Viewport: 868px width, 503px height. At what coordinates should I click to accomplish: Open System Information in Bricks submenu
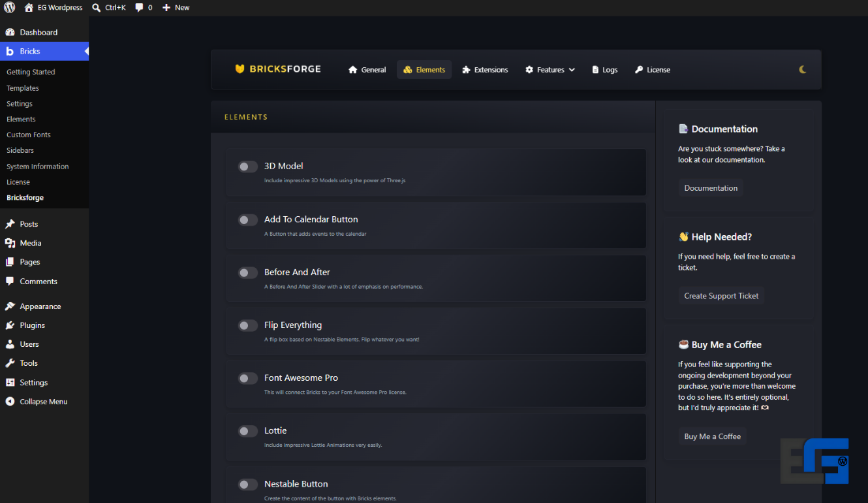click(x=37, y=167)
